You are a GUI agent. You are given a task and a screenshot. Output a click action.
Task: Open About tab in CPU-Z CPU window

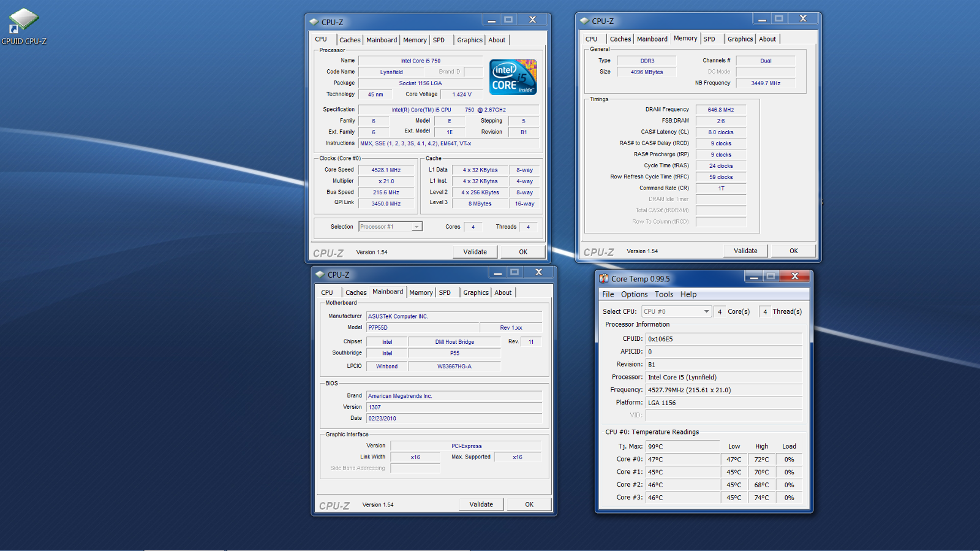point(497,40)
